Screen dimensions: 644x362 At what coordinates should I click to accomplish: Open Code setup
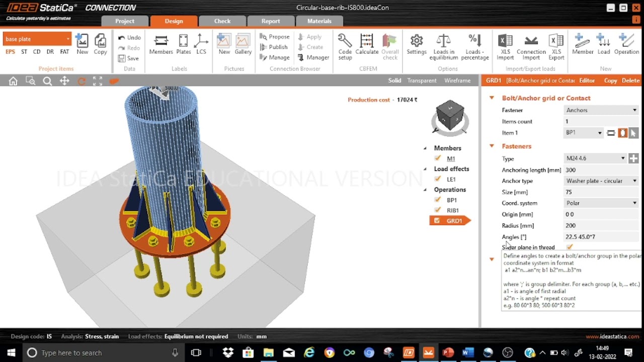[x=345, y=47]
